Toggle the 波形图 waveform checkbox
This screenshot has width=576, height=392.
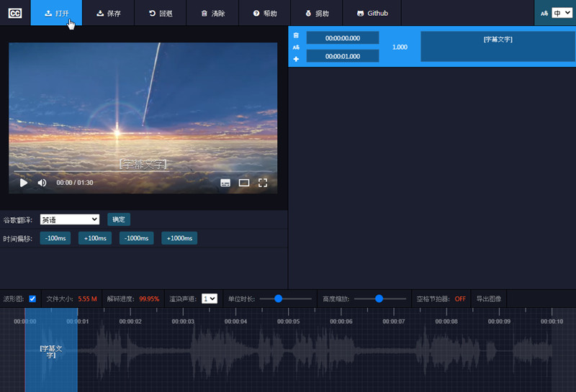click(32, 298)
